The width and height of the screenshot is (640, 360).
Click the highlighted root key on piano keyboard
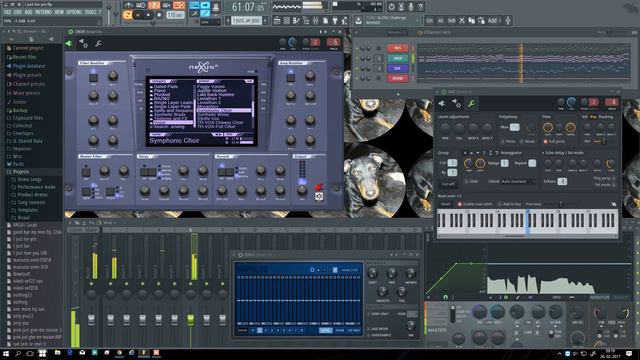coord(528,222)
